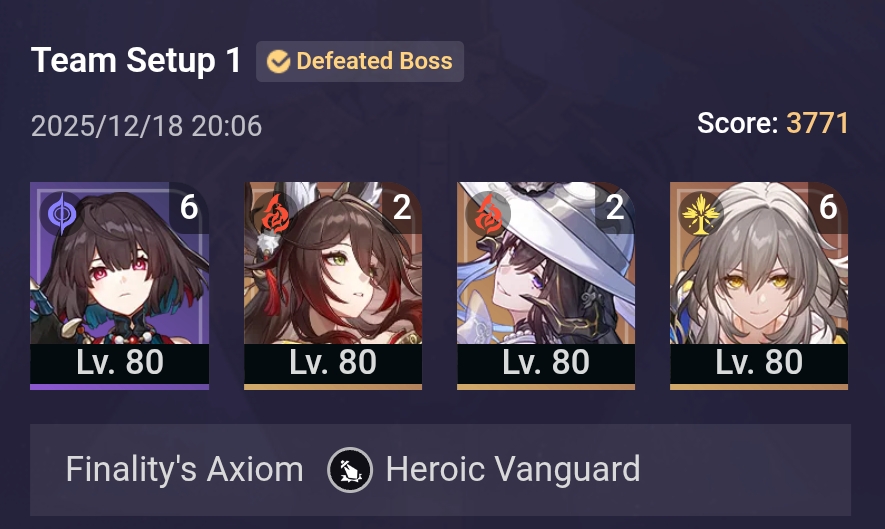Click eidolon 2 badge on second character
Viewport: 885px width, 529px height.
click(x=402, y=207)
